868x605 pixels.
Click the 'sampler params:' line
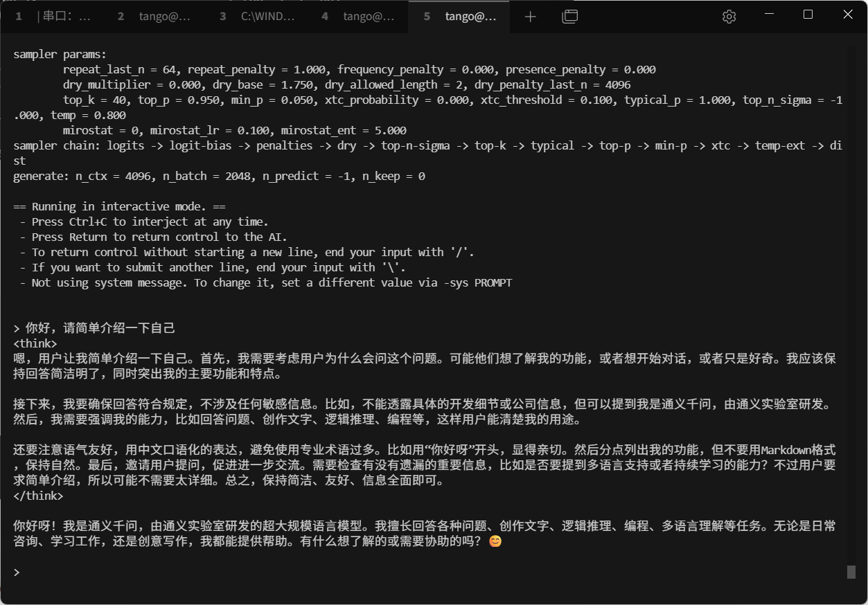tap(60, 54)
